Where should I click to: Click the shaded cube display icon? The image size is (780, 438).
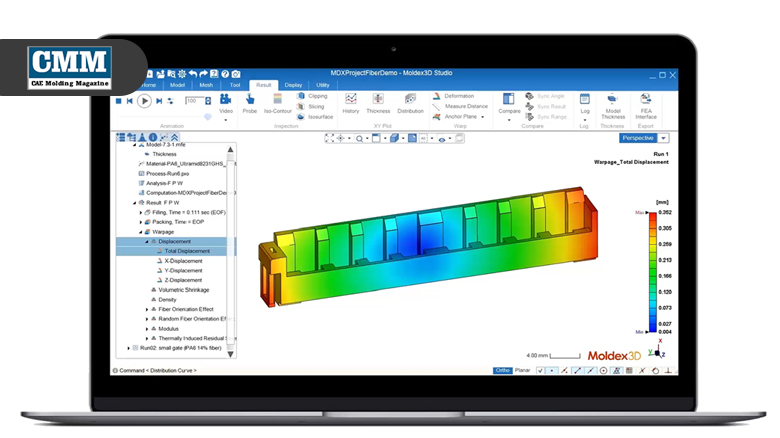coord(394,138)
